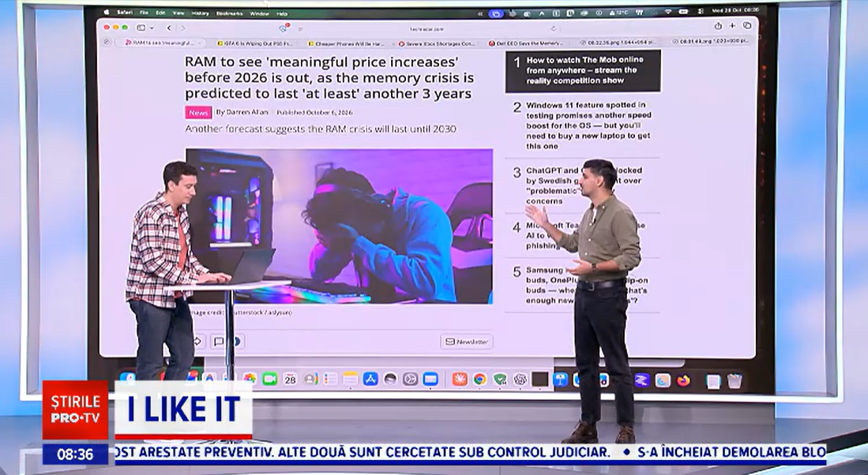
Task: Open the Sidebar toggle icon
Action: point(141,28)
